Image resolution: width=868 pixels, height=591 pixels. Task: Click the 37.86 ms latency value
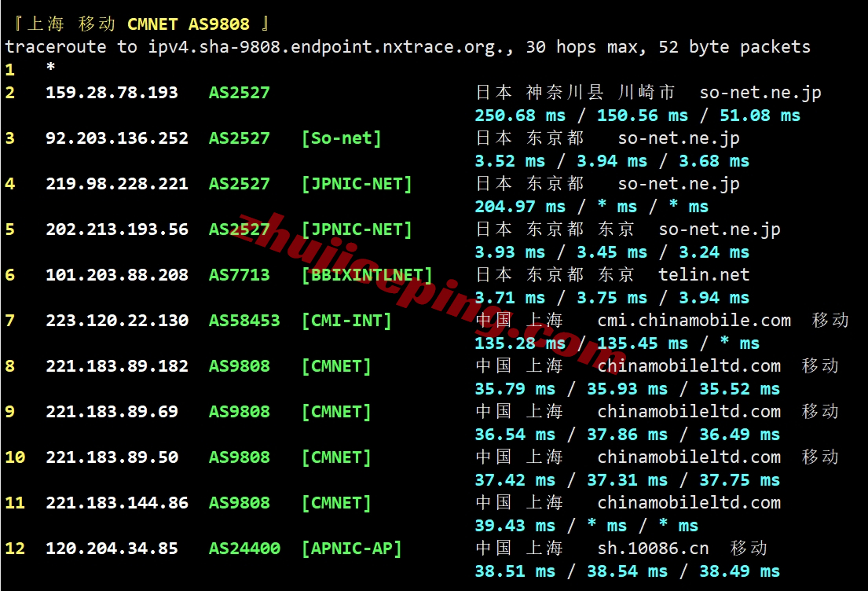(x=627, y=435)
